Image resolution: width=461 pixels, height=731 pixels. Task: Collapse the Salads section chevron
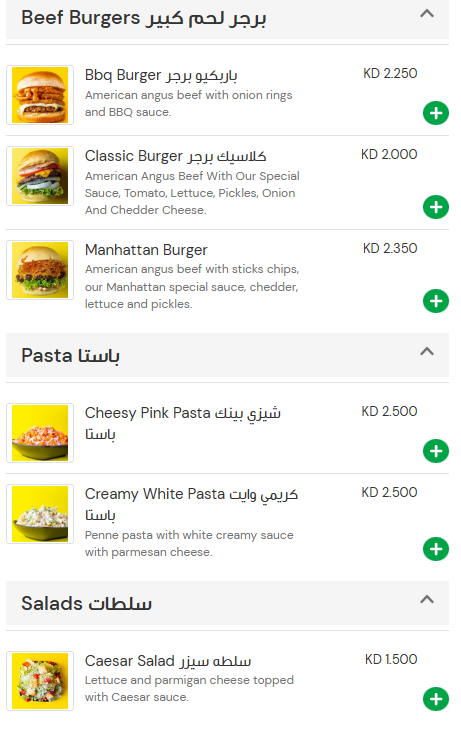pyautogui.click(x=427, y=600)
